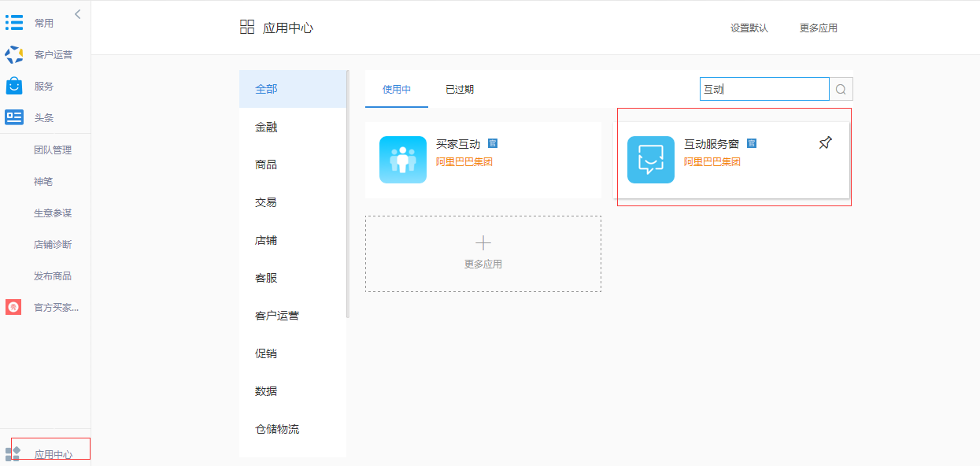Switch to the 已过期 tab
The image size is (980, 466).
pos(460,90)
